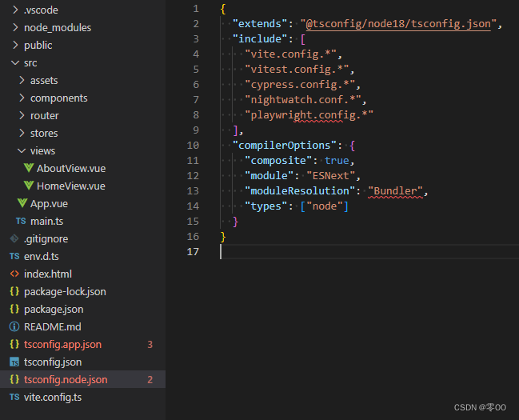Open env.d.ts file

tap(42, 256)
